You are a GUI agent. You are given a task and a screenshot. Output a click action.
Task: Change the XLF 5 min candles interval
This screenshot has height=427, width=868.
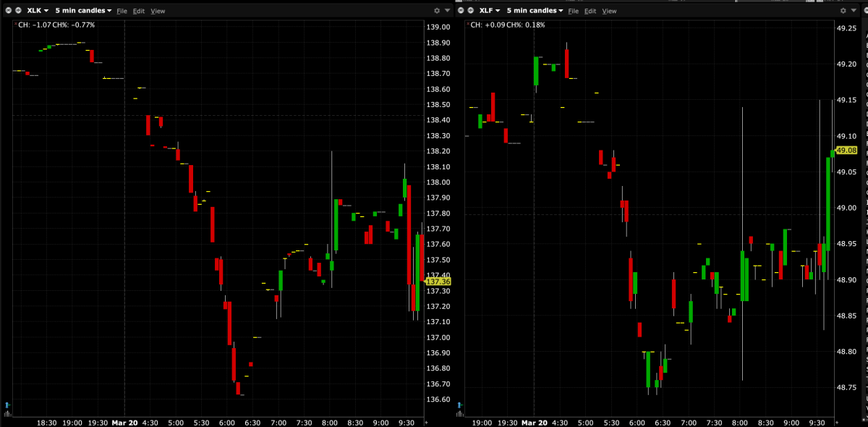click(535, 11)
